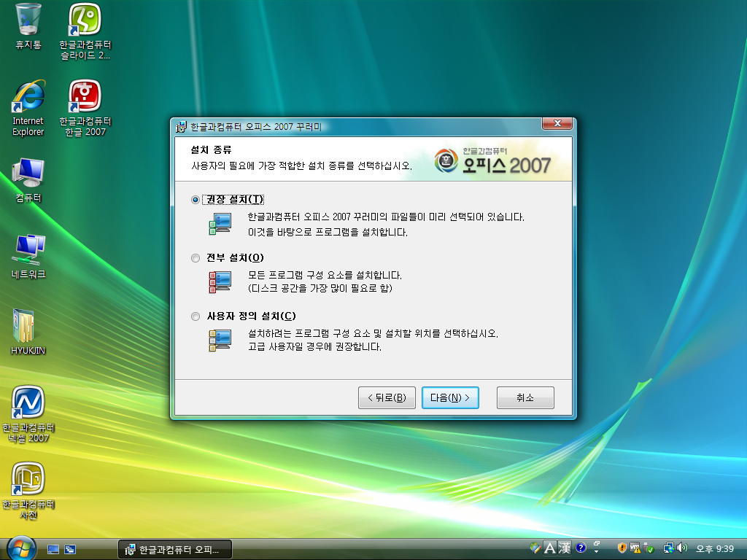Open 한글과컴퓨터 넥셀 2007 desktop shortcut
The width and height of the screenshot is (747, 560).
[28, 414]
